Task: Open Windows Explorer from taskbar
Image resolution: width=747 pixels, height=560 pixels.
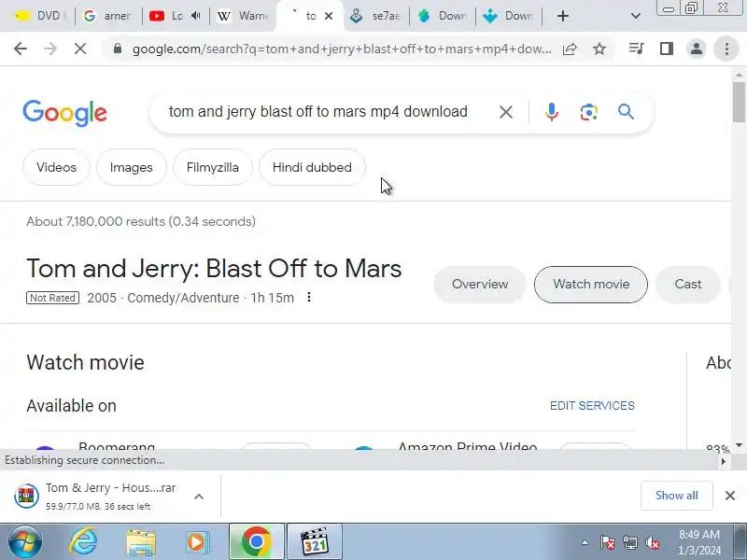Action: point(141,542)
